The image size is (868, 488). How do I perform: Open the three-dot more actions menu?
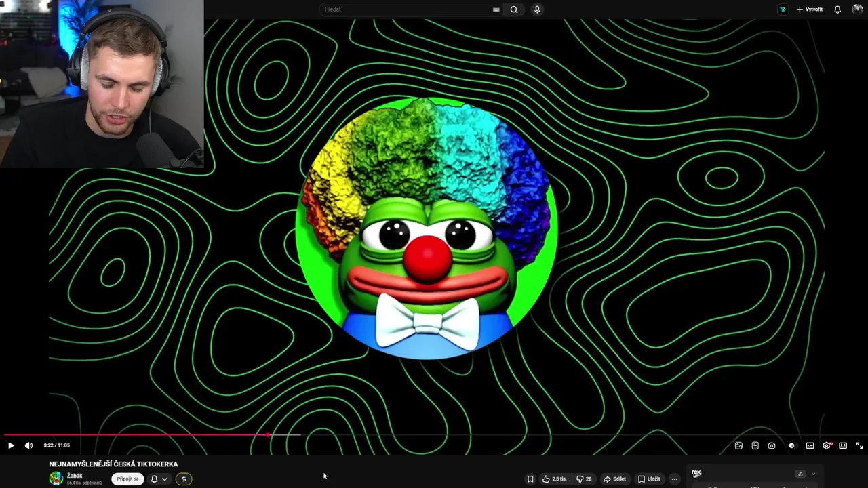click(x=674, y=479)
